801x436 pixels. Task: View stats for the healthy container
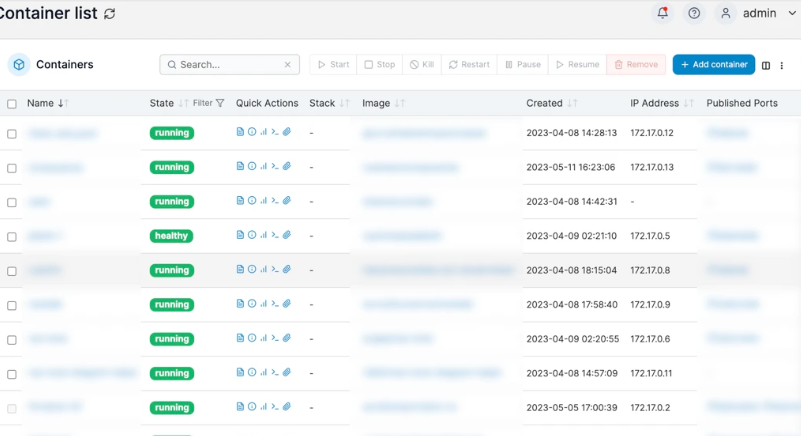(x=263, y=236)
